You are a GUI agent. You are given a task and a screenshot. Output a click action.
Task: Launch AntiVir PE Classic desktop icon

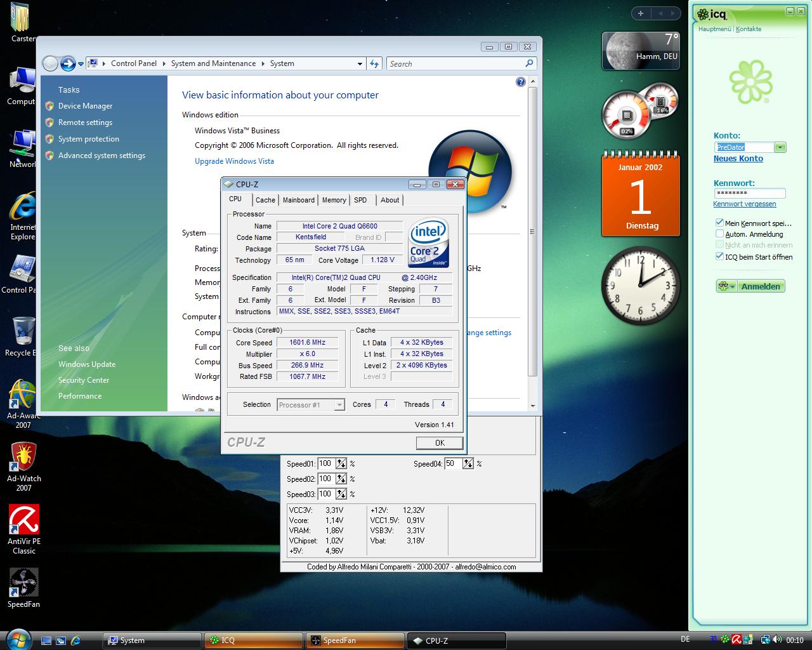click(24, 530)
